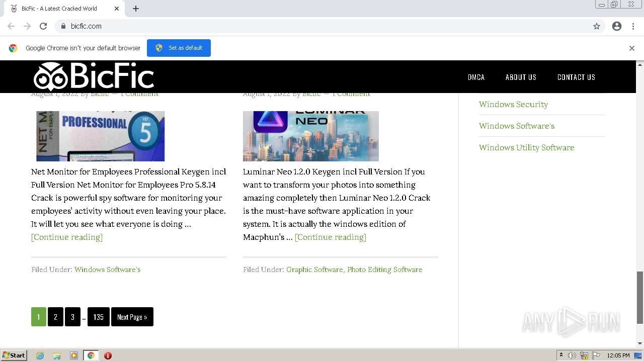
Task: Click the Next Page pagination button
Action: (132, 317)
